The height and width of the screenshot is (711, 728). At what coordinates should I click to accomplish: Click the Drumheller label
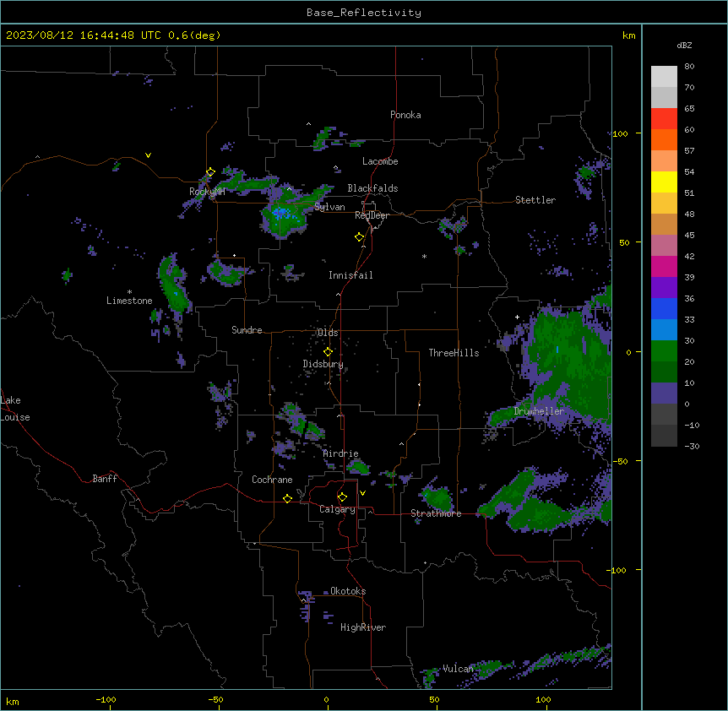(x=539, y=411)
